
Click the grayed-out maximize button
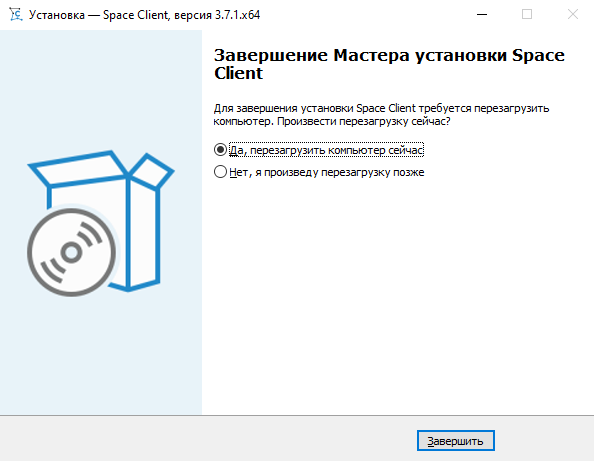[527, 14]
